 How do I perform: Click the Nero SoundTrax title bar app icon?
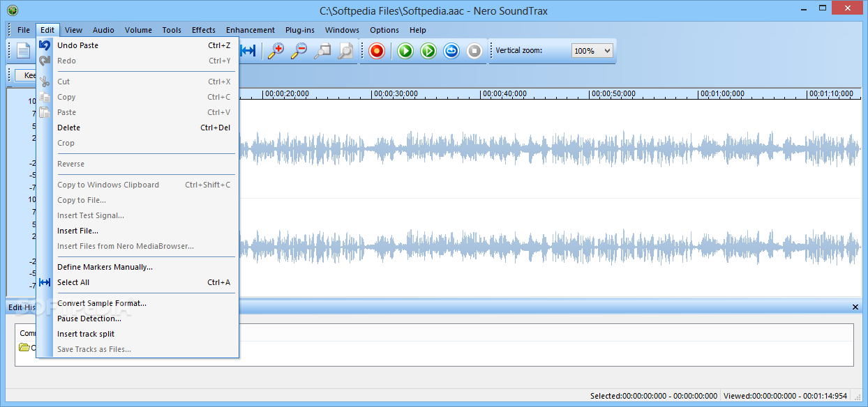[12, 10]
